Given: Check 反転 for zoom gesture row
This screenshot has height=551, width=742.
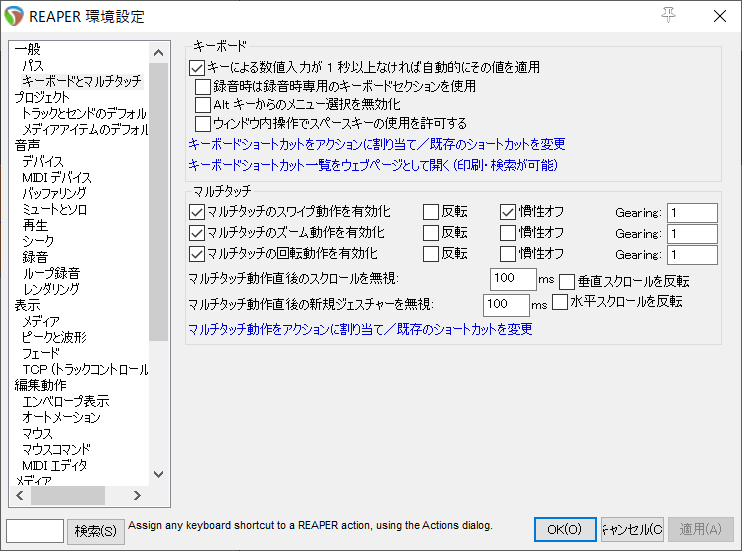Looking at the screenshot, I should click(x=431, y=232).
